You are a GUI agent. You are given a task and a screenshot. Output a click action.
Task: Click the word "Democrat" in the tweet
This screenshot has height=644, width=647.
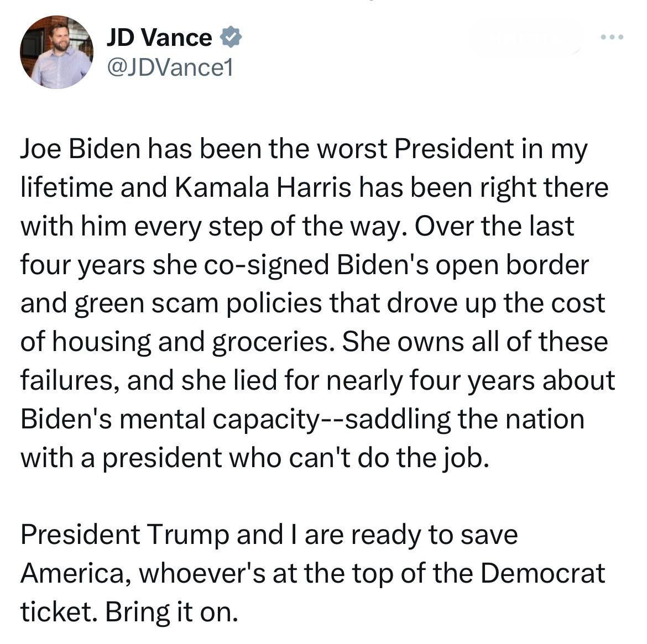click(x=542, y=573)
